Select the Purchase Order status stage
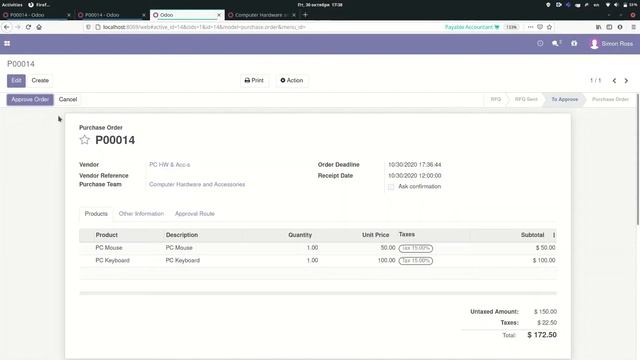The height and width of the screenshot is (360, 640). pyautogui.click(x=610, y=99)
